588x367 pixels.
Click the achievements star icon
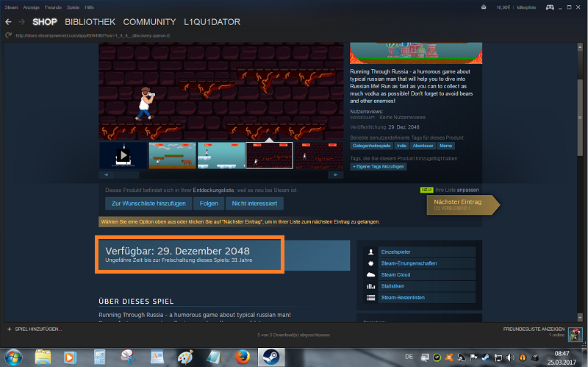tap(371, 263)
